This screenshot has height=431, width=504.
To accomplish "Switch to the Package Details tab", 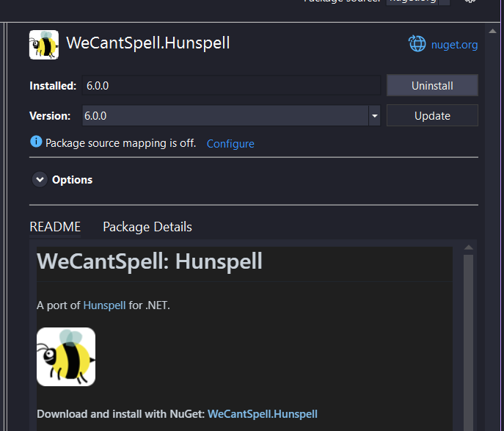I will click(x=147, y=227).
